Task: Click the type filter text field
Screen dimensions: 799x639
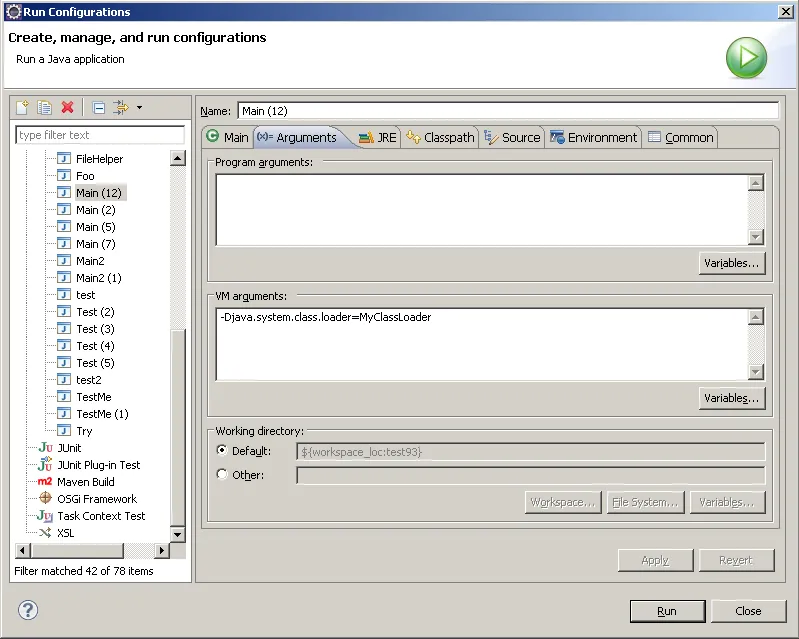Action: pyautogui.click(x=100, y=135)
